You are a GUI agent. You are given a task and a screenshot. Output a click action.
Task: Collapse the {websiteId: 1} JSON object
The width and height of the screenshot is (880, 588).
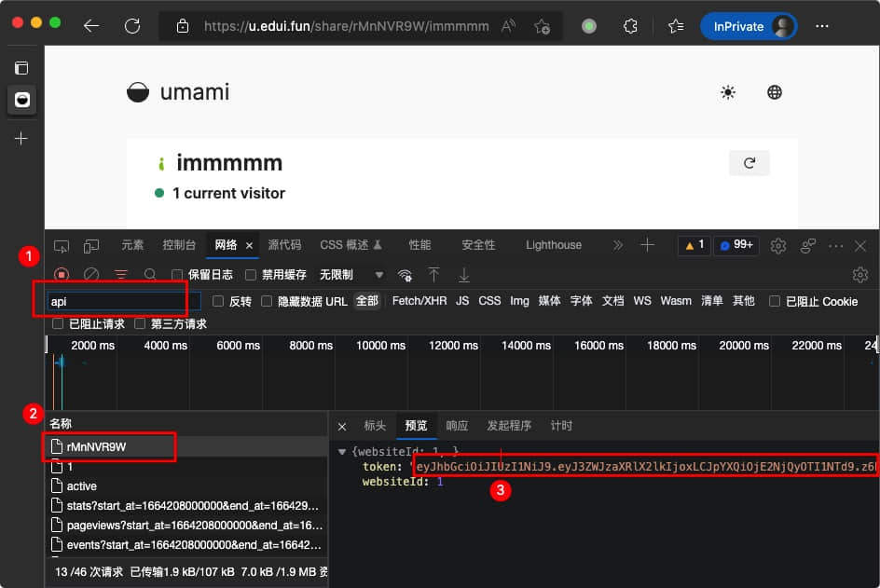[342, 451]
